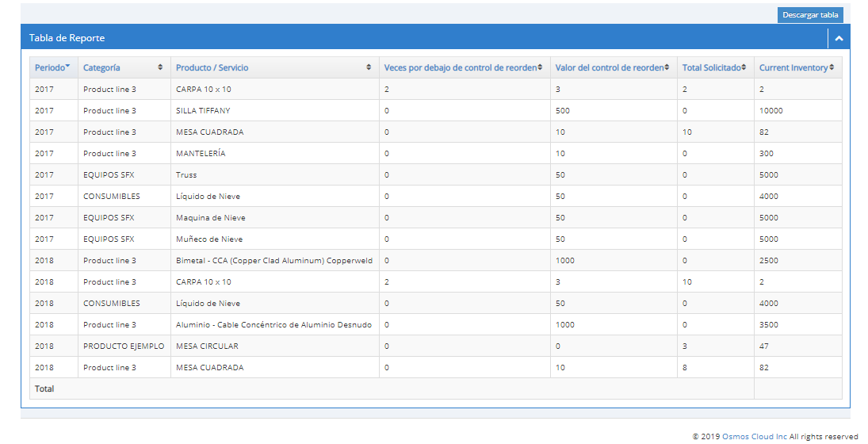Image resolution: width=868 pixels, height=444 pixels.
Task: Click the 47 inventory value
Action: coord(764,346)
